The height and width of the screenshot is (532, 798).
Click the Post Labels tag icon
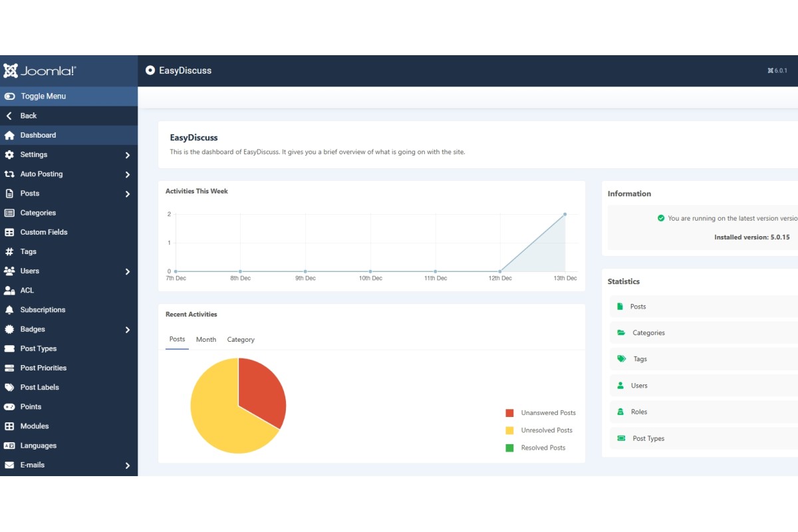pos(9,388)
